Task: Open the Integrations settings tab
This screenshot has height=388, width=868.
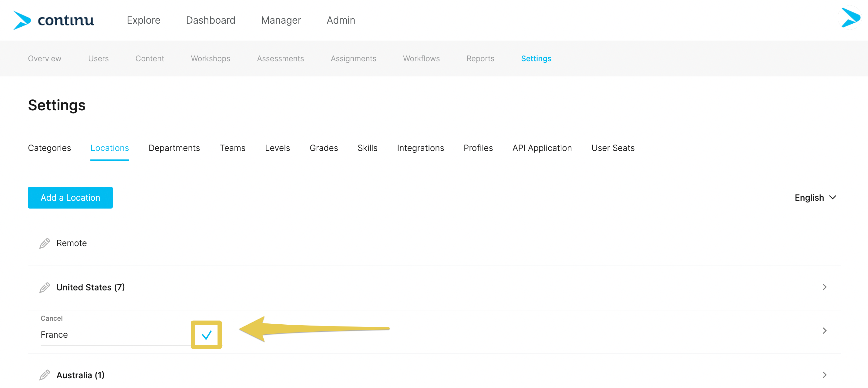Action: 421,148
